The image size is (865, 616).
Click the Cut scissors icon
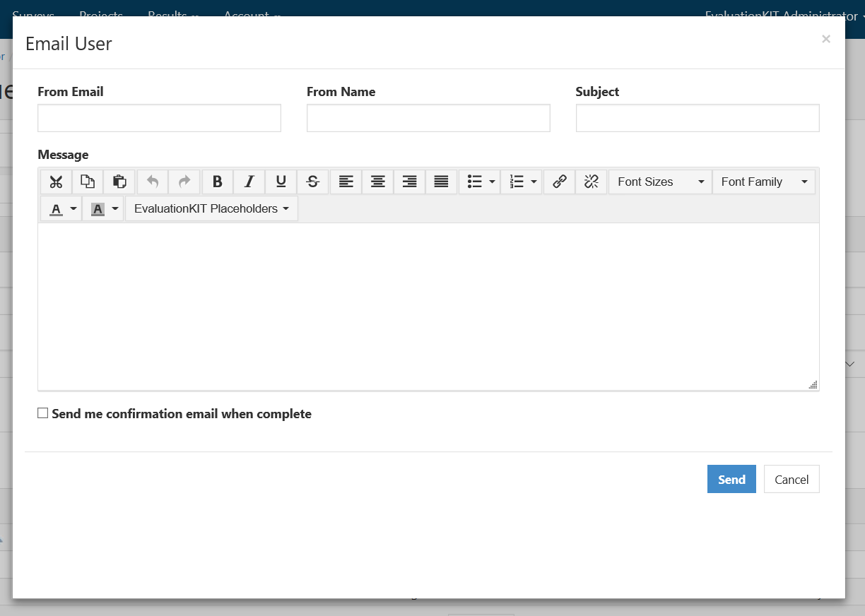56,182
